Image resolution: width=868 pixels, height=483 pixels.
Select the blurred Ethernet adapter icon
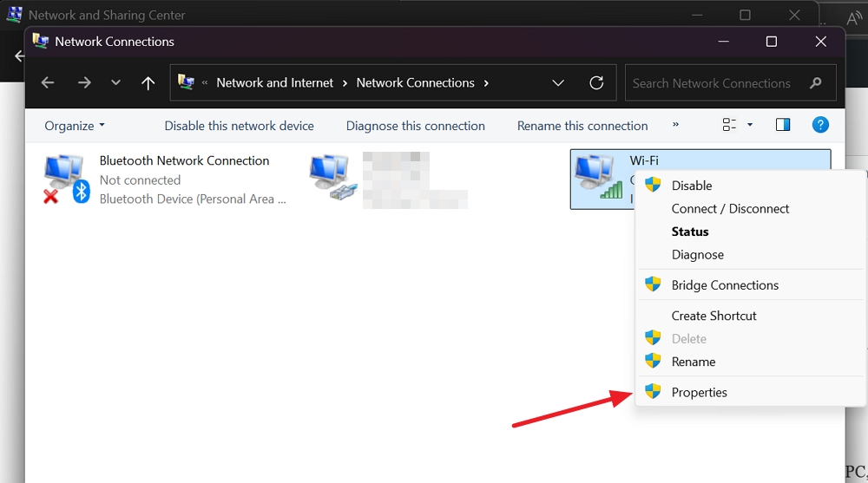[x=332, y=178]
